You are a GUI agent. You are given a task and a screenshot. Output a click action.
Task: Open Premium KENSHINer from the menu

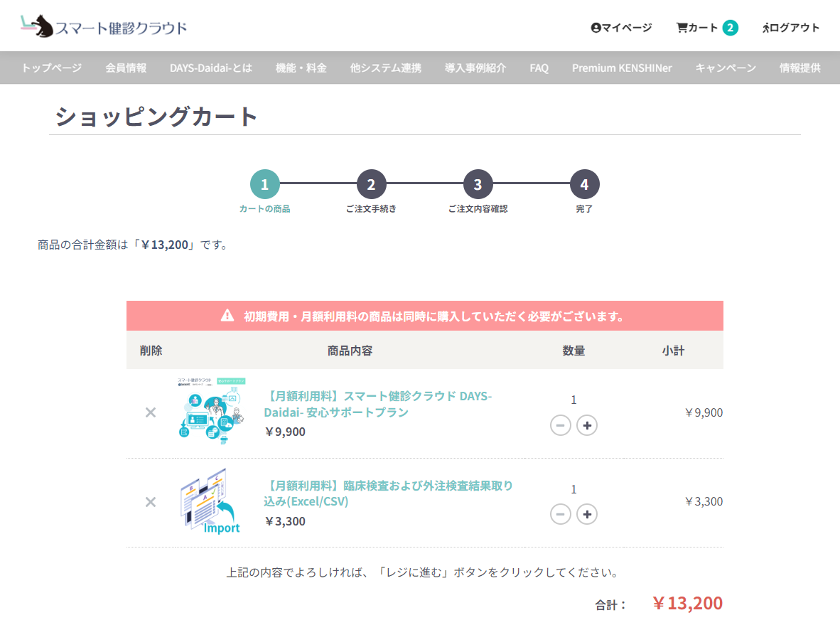click(622, 68)
